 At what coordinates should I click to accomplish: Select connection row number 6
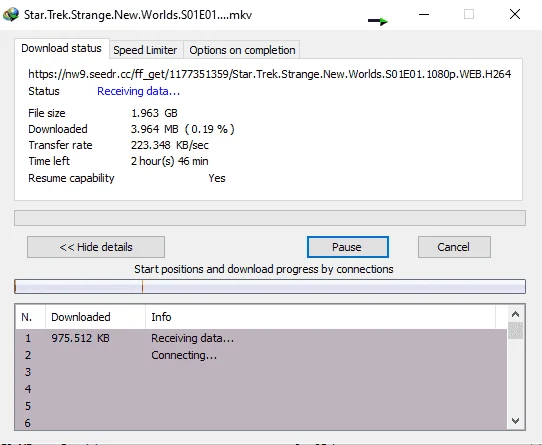[261, 423]
